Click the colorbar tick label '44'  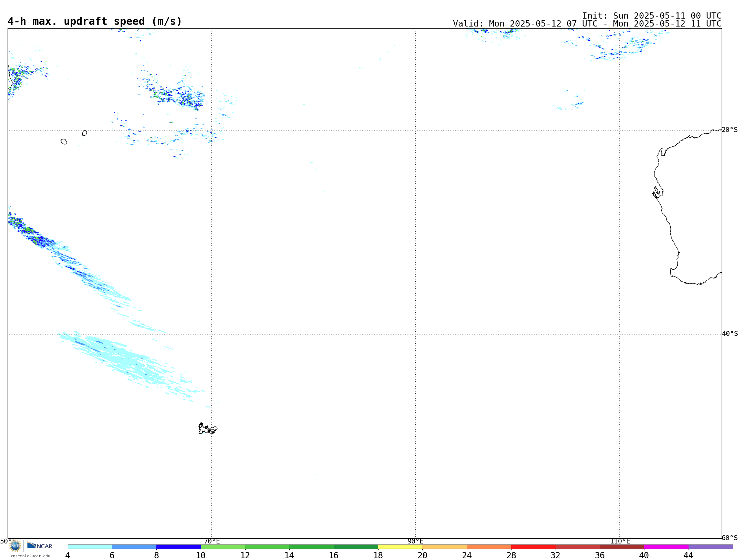689,555
